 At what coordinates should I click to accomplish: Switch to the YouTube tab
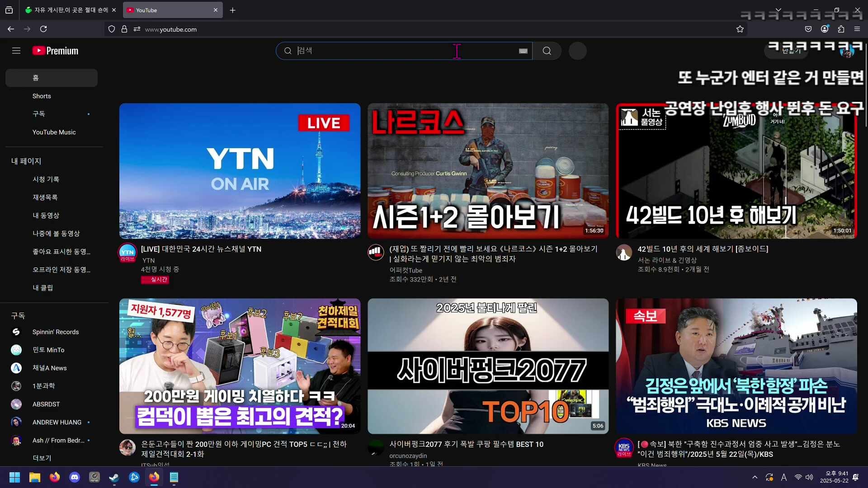click(x=173, y=10)
